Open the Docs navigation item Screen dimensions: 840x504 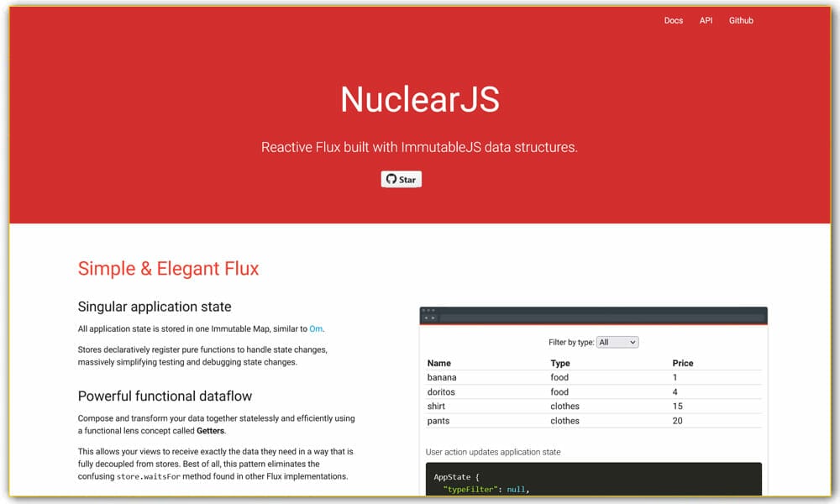[673, 20]
